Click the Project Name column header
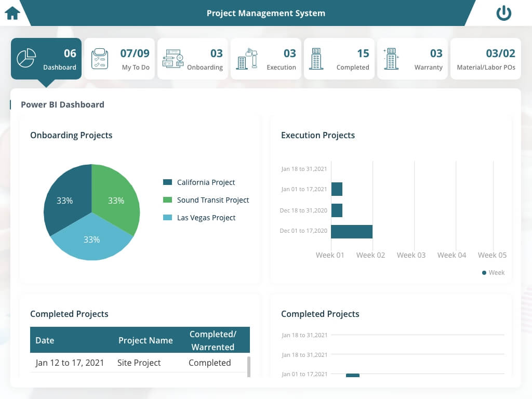 145,340
